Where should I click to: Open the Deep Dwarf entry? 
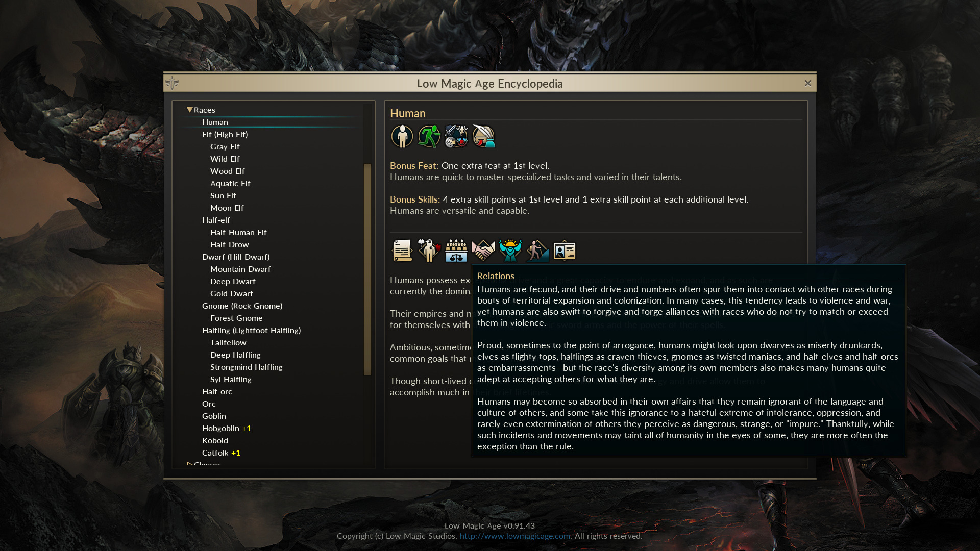(x=233, y=281)
